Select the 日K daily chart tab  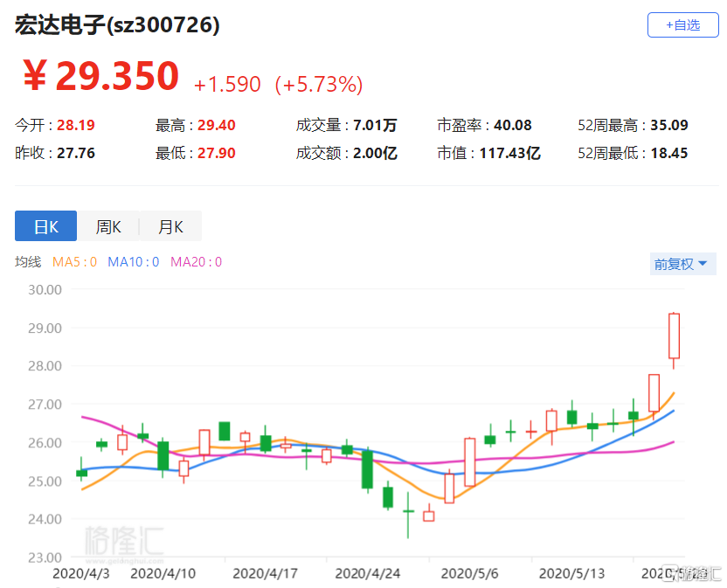click(46, 225)
